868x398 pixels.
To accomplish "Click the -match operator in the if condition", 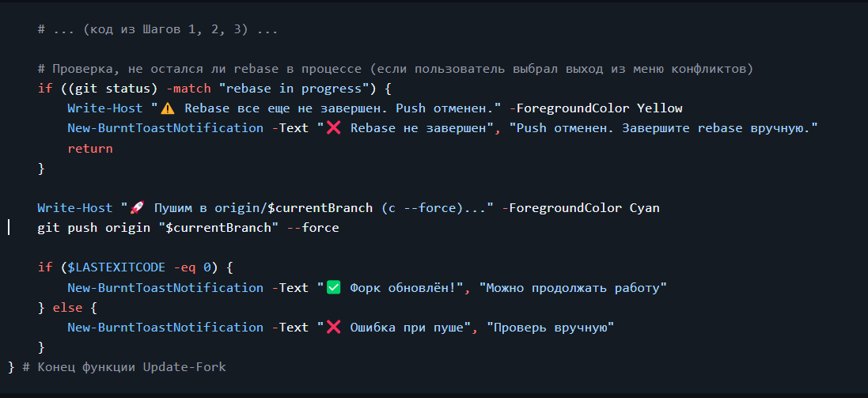I will pos(188,88).
